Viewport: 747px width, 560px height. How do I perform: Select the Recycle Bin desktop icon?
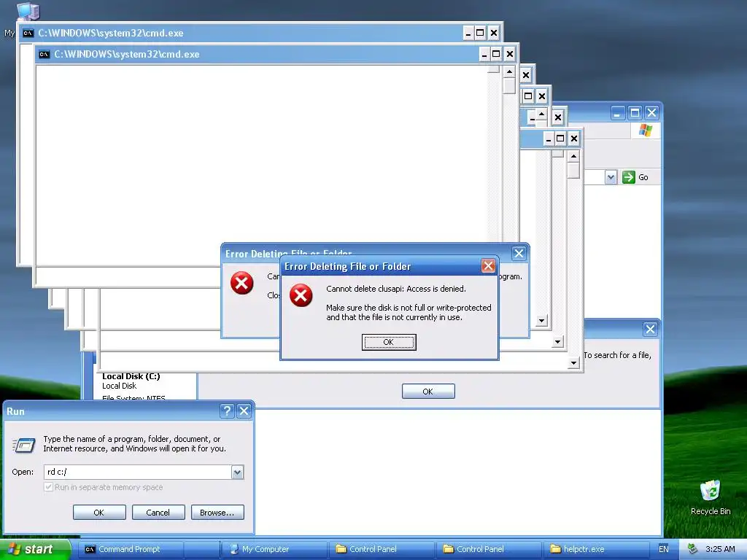tap(711, 497)
